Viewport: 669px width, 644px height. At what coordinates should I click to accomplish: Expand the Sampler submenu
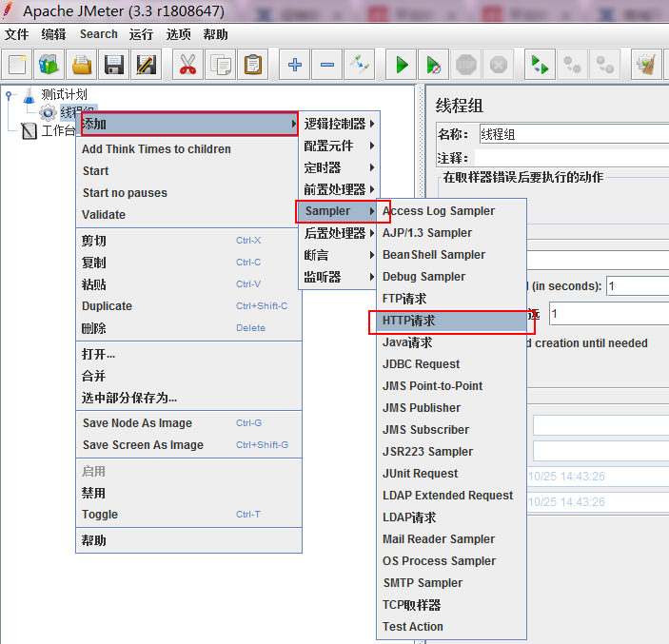338,211
